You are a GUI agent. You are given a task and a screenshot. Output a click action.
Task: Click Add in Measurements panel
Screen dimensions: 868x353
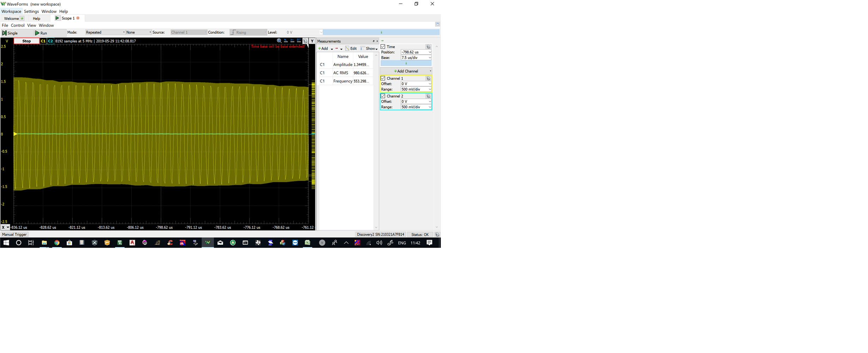(x=323, y=49)
